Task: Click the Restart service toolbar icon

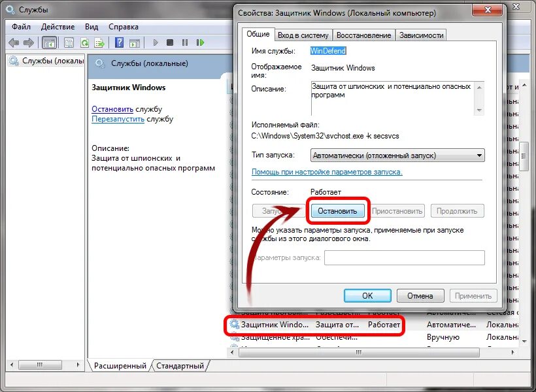Action: [200, 42]
